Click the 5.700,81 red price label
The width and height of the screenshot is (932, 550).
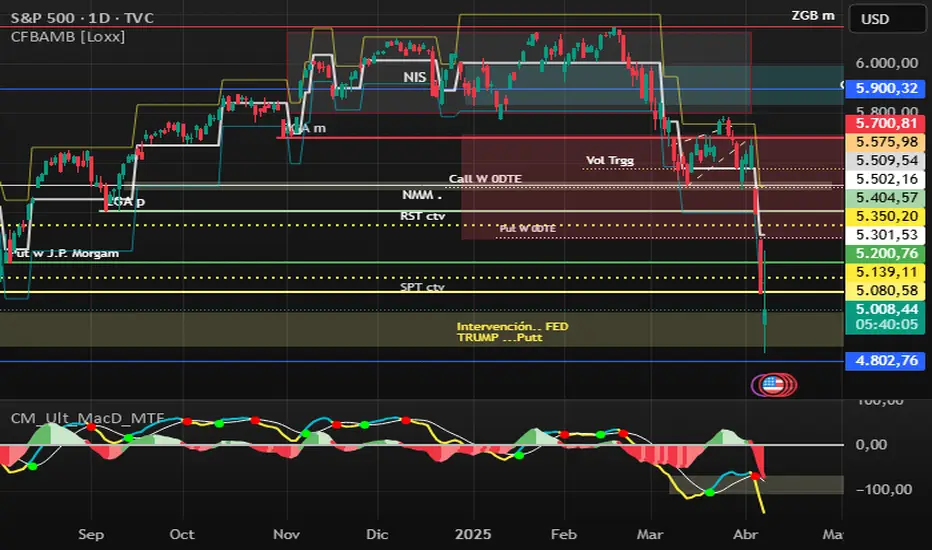click(x=886, y=124)
